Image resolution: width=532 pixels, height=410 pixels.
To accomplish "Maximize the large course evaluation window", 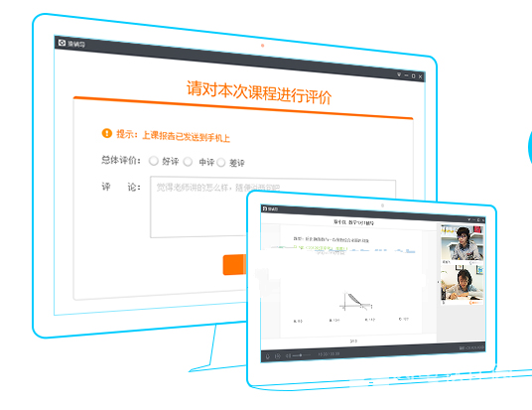I will click(x=413, y=75).
